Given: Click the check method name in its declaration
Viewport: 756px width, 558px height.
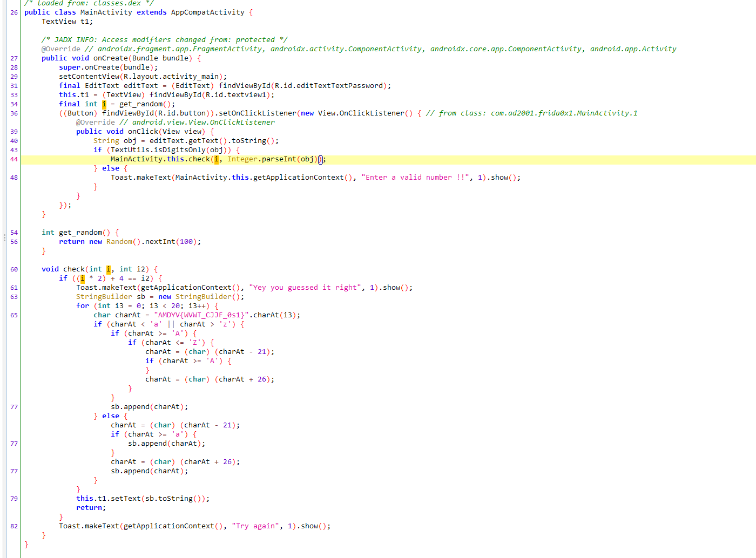Looking at the screenshot, I should point(74,269).
